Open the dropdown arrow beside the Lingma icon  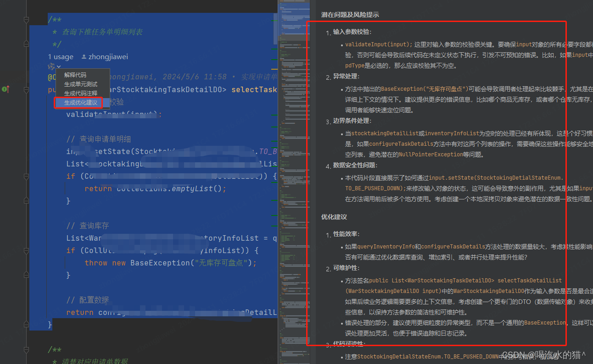coord(59,67)
